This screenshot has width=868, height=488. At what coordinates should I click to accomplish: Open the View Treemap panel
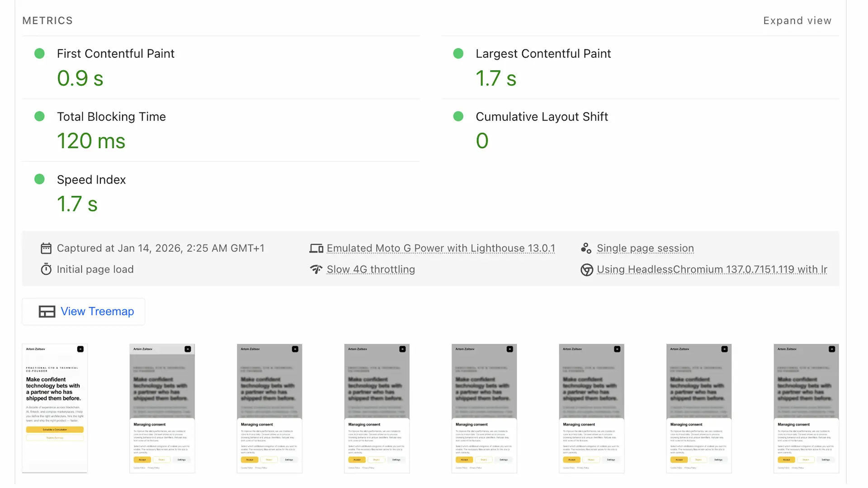84,311
